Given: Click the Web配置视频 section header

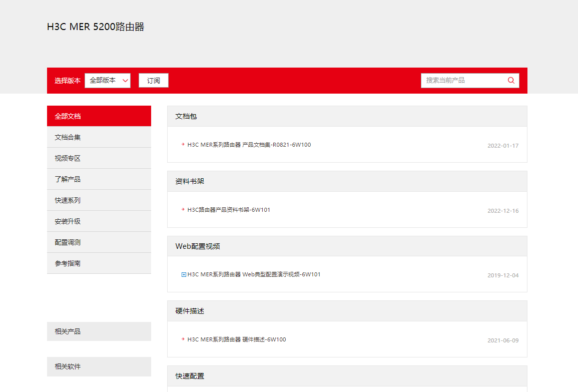Looking at the screenshot, I should [x=347, y=246].
